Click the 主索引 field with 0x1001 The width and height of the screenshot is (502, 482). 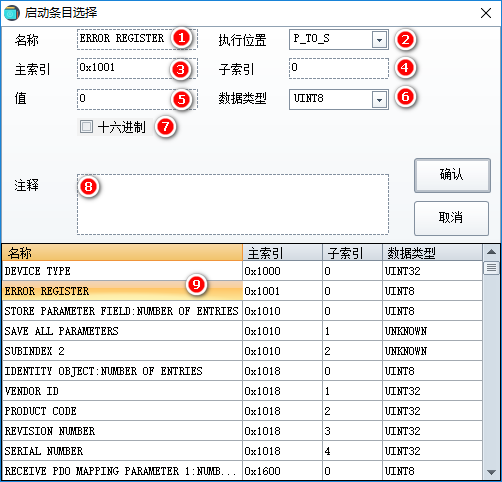[x=137, y=68]
